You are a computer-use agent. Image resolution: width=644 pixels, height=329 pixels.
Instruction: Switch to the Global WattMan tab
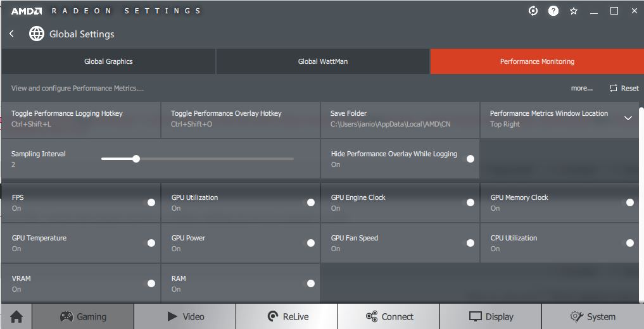(323, 61)
